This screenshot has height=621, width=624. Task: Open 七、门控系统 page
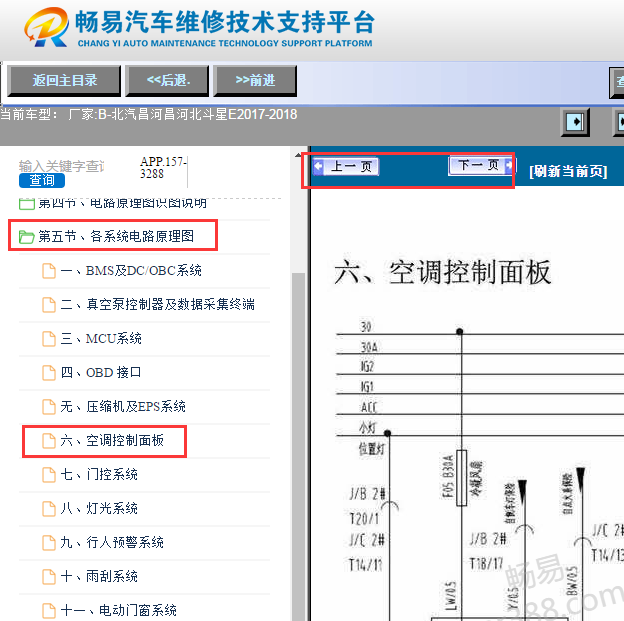[x=99, y=475]
